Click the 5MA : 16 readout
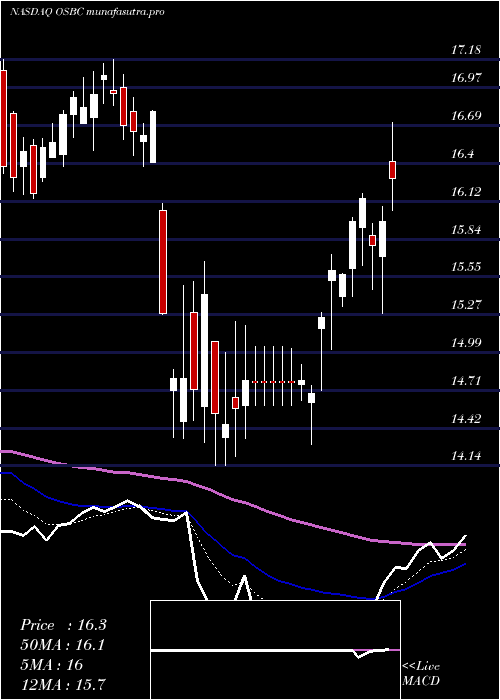The height and width of the screenshot is (700, 500). coord(52,665)
